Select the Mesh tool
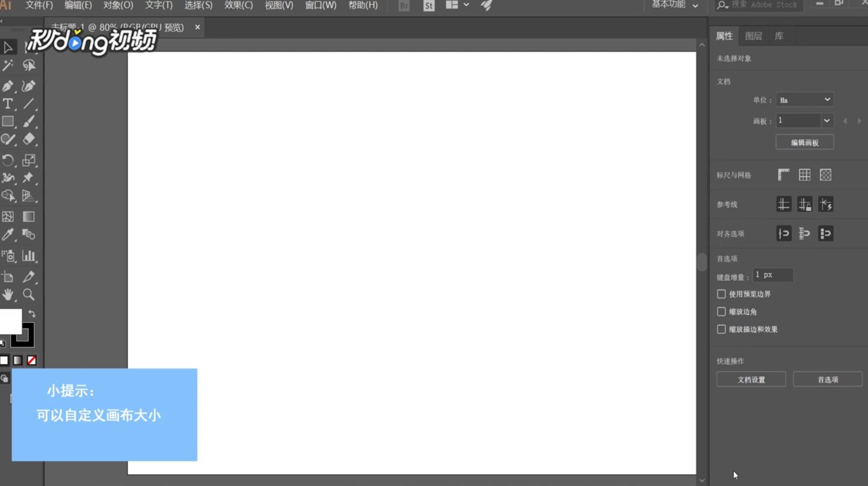The width and height of the screenshot is (868, 486). (8, 217)
